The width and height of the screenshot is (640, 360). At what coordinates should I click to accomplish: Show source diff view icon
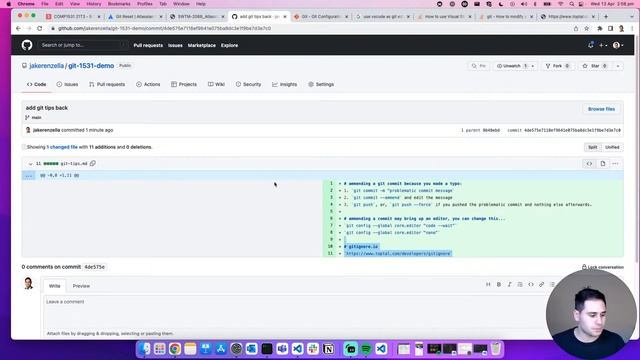pos(589,164)
